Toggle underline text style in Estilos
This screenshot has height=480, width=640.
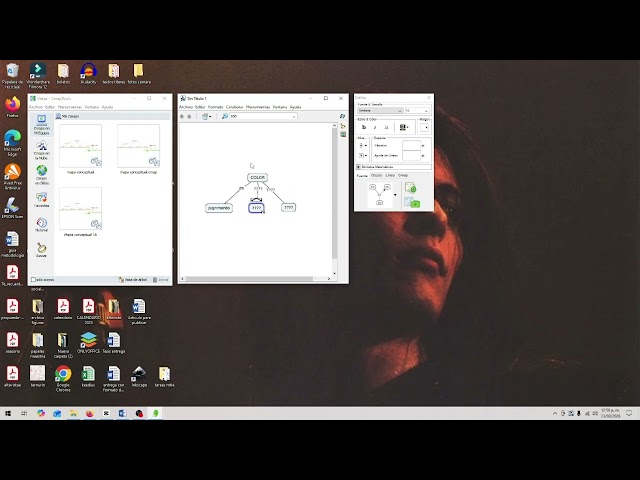pos(386,127)
